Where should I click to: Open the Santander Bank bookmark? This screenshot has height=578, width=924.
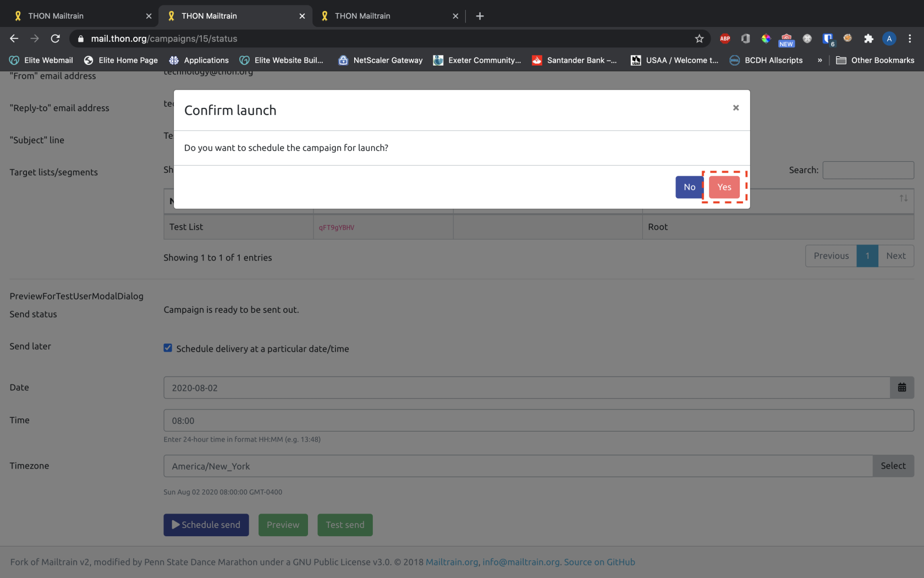tap(574, 60)
